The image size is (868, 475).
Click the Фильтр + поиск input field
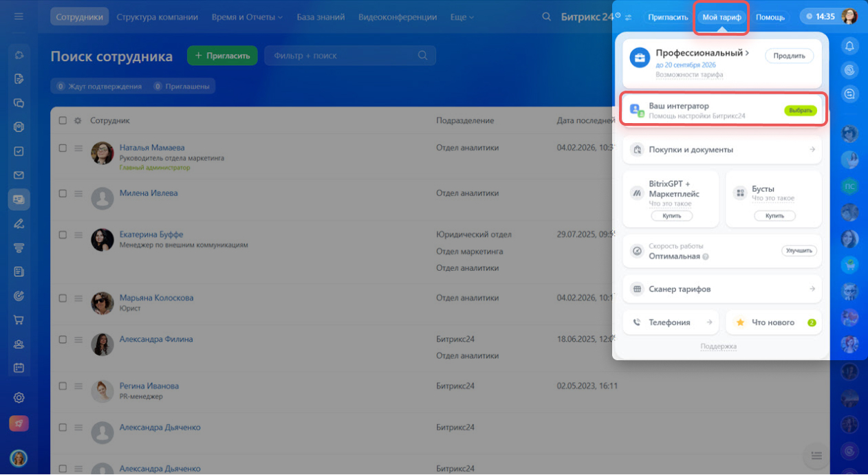tap(344, 56)
